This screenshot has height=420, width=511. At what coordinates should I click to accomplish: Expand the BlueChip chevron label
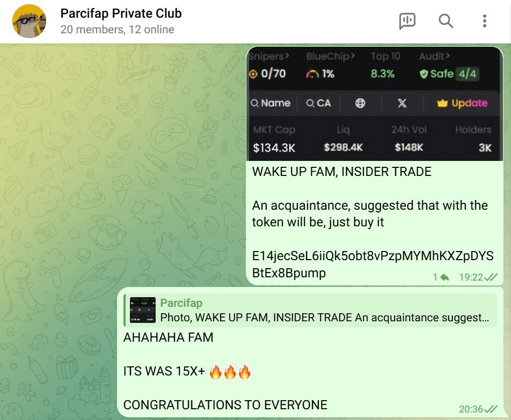pos(331,56)
